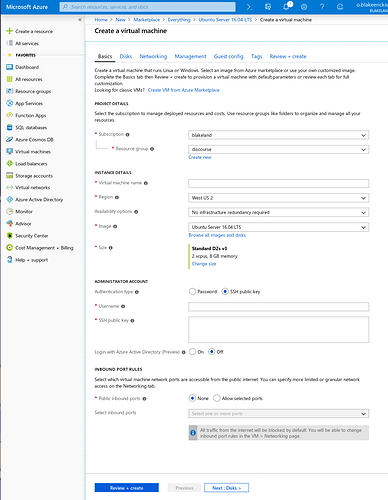Select the Virtual machines icon

pyautogui.click(x=10, y=151)
